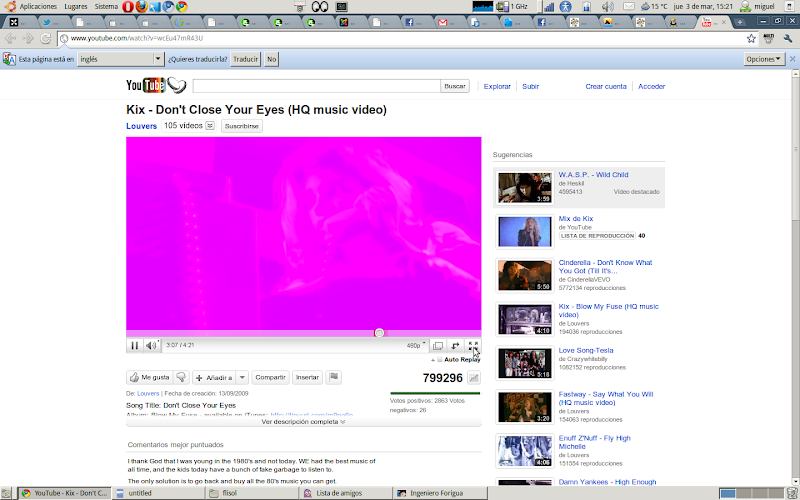Open the Louvers channel link under title
This screenshot has height=500, width=800.
141,126
